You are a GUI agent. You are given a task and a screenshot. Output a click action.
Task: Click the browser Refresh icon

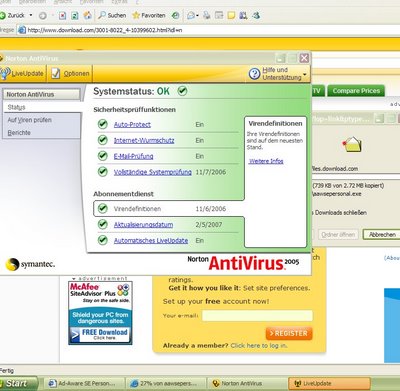point(75,15)
